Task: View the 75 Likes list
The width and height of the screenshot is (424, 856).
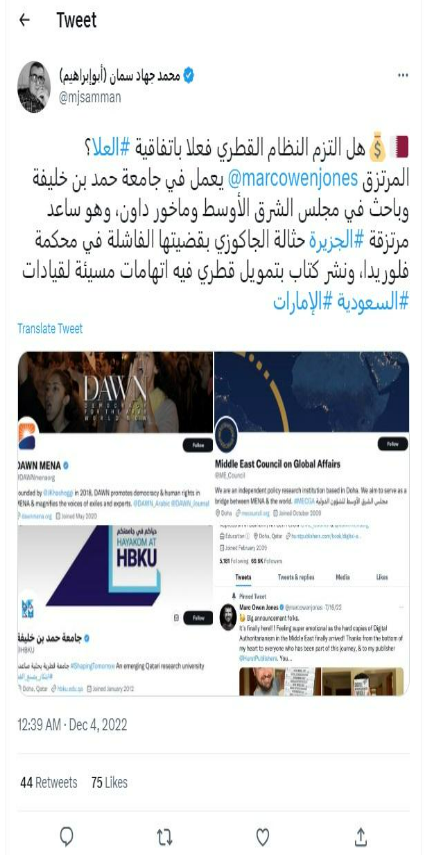Action: point(109,782)
